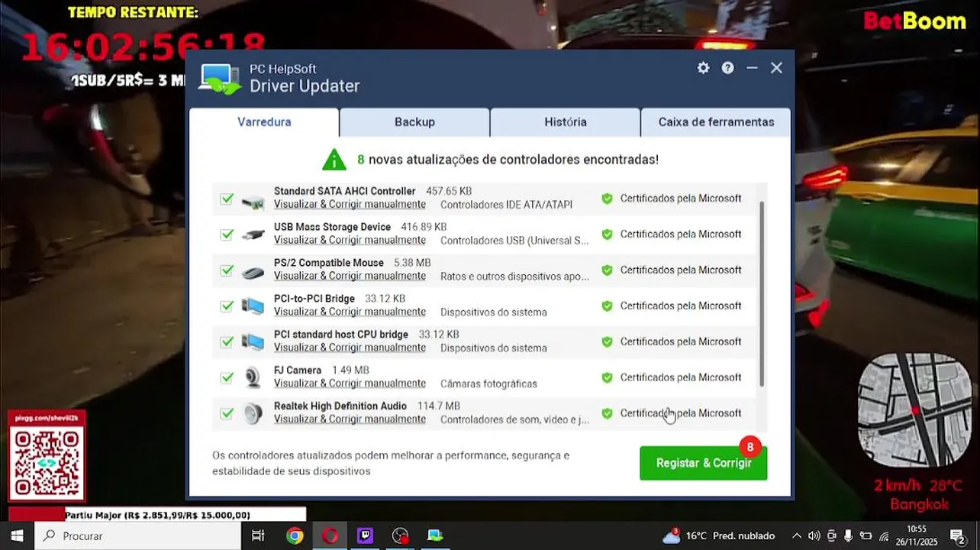Open Visualizar & Corrigir manualmente for SATA AHCI Controller
Viewport: 980px width, 550px height.
pyautogui.click(x=350, y=205)
